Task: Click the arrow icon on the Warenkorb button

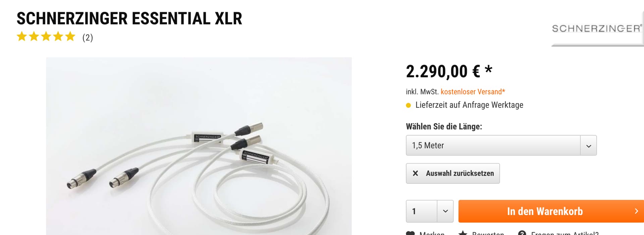Action: (636, 211)
